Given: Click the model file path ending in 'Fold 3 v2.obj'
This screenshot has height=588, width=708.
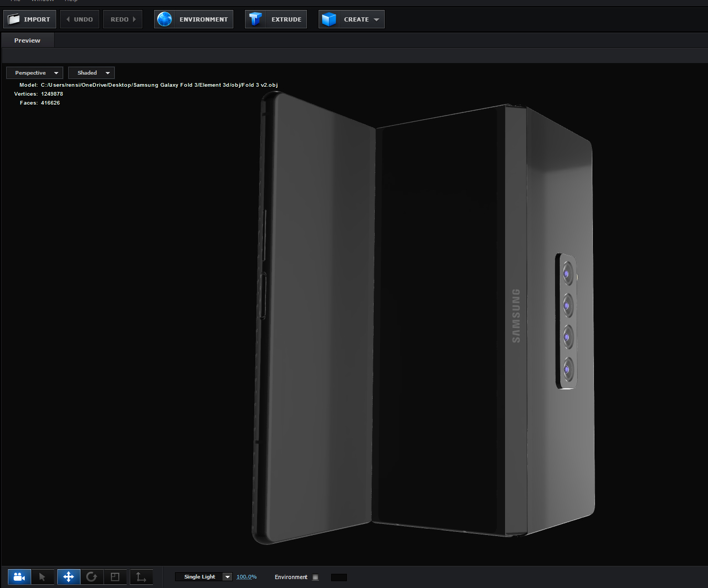Looking at the screenshot, I should [x=159, y=85].
